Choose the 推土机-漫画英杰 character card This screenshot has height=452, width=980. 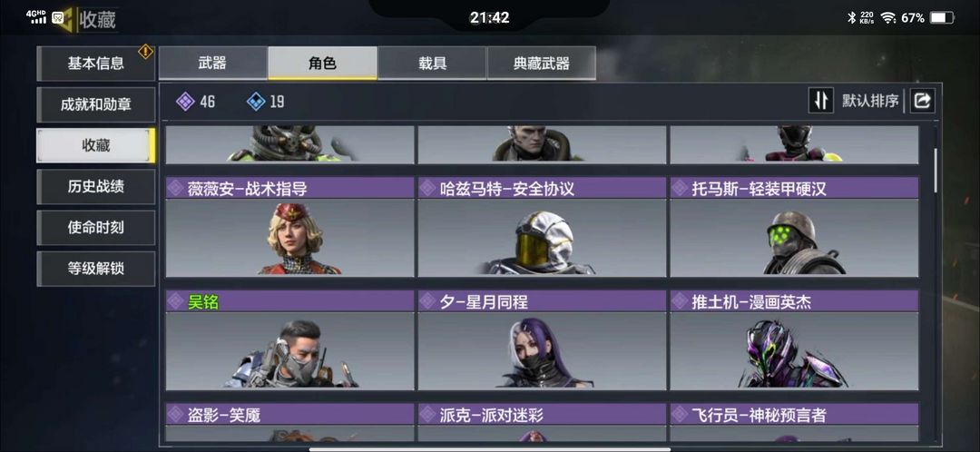794,339
